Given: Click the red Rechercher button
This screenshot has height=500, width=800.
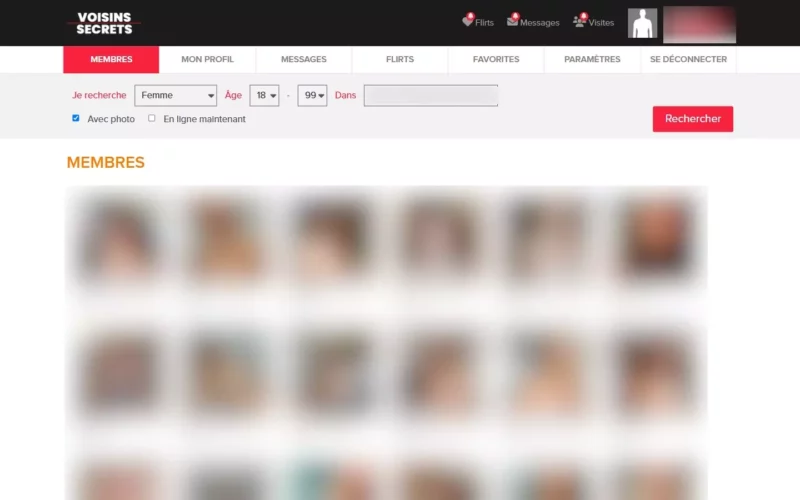Looking at the screenshot, I should pyautogui.click(x=693, y=119).
